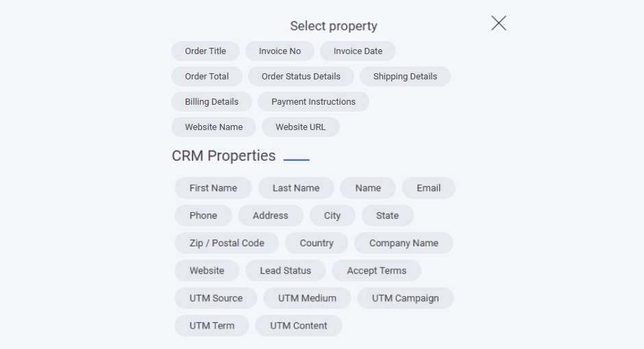Choose the First Name CRM property
The image size is (644, 349).
point(213,188)
